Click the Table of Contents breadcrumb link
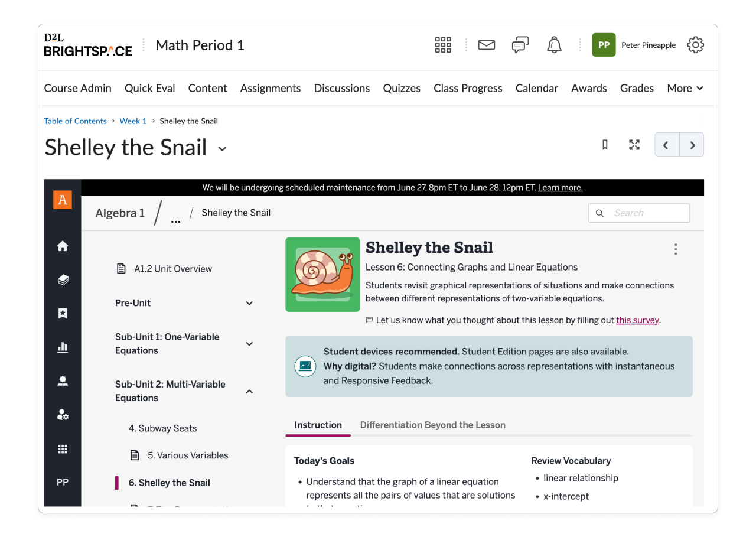 (x=76, y=121)
